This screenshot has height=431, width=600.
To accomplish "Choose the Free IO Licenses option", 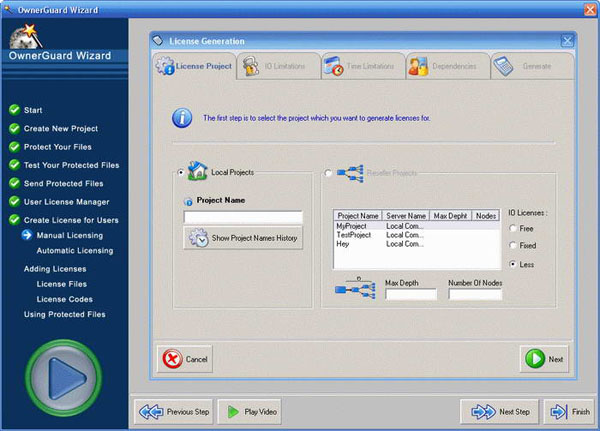I will pos(513,227).
